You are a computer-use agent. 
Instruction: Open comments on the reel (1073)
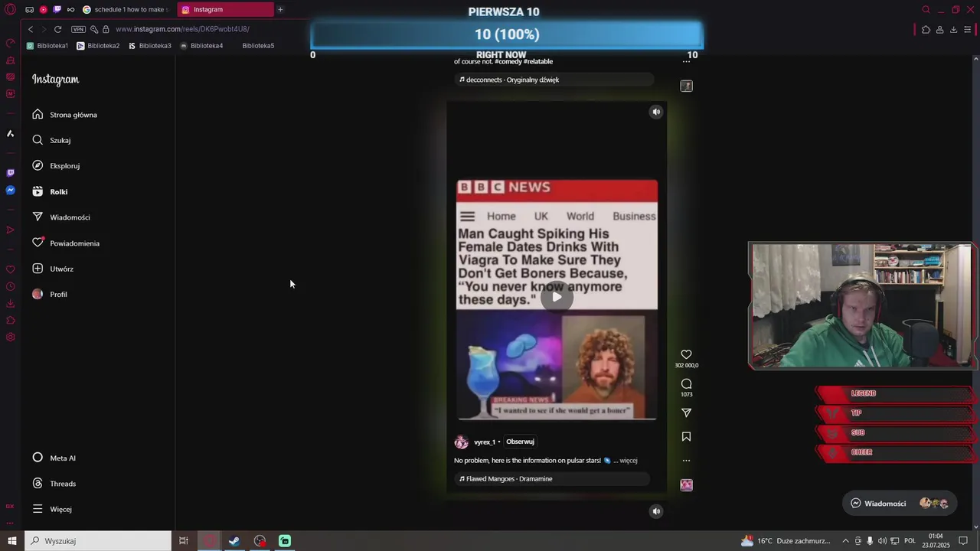coord(686,384)
